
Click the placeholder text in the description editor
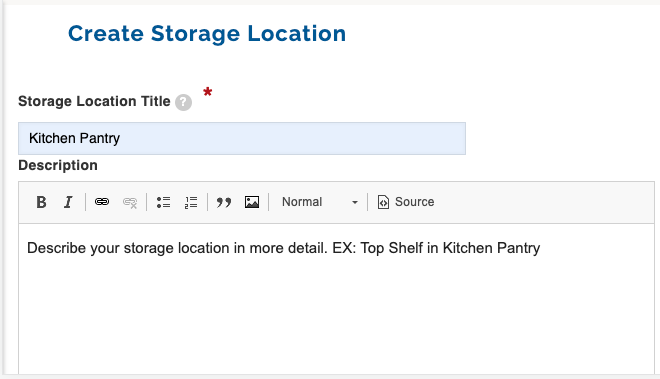(283, 248)
